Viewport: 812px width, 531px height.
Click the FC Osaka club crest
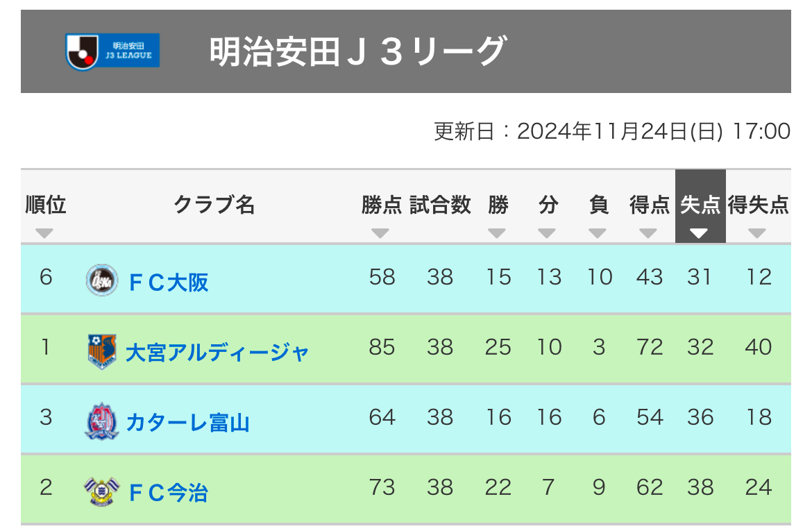[101, 280]
